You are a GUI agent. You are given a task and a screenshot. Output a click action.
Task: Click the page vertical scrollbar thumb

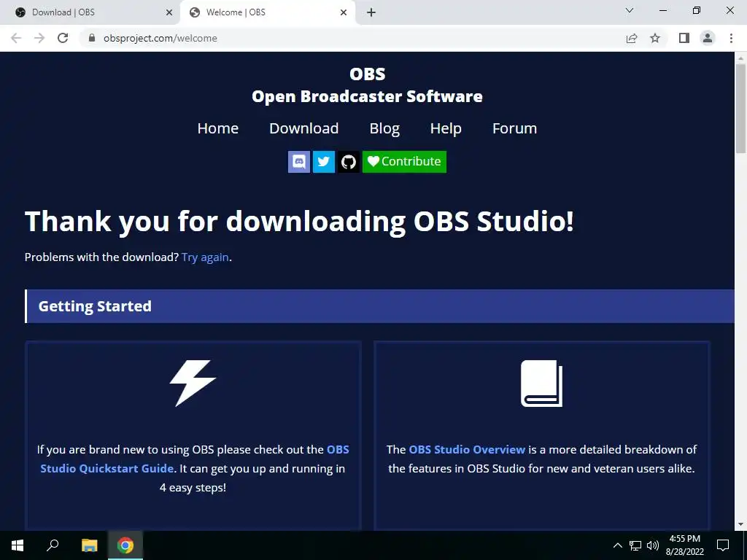[740, 109]
